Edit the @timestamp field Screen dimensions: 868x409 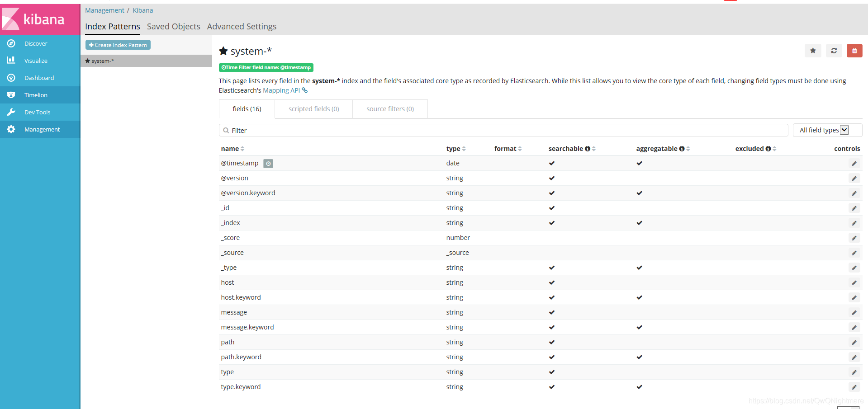point(854,164)
